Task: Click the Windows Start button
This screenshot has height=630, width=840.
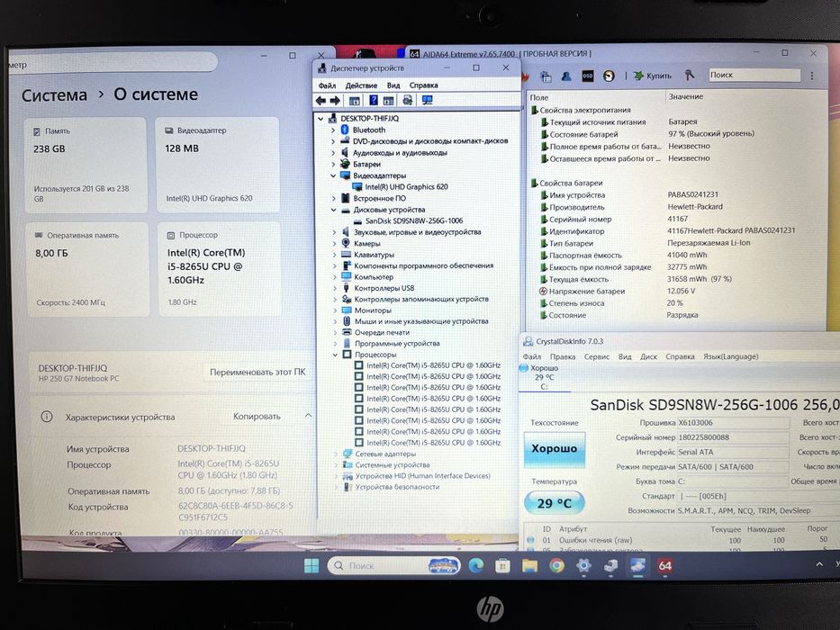Action: (x=312, y=565)
